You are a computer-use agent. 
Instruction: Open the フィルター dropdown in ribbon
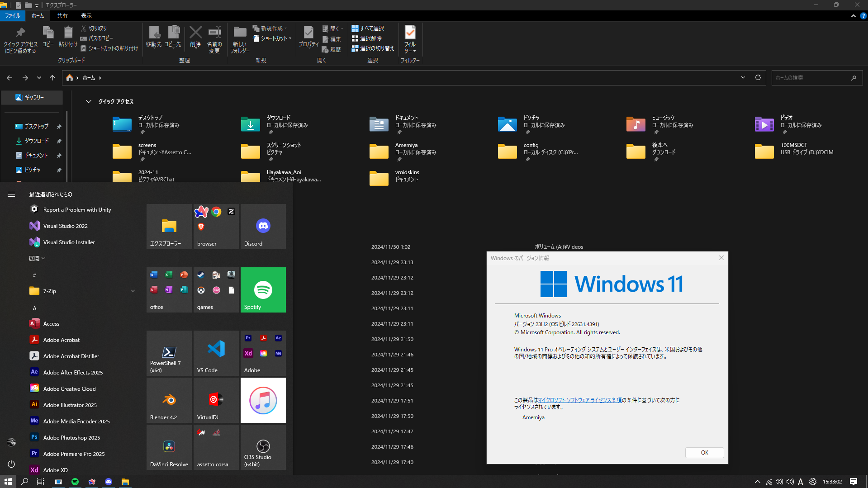(x=410, y=39)
